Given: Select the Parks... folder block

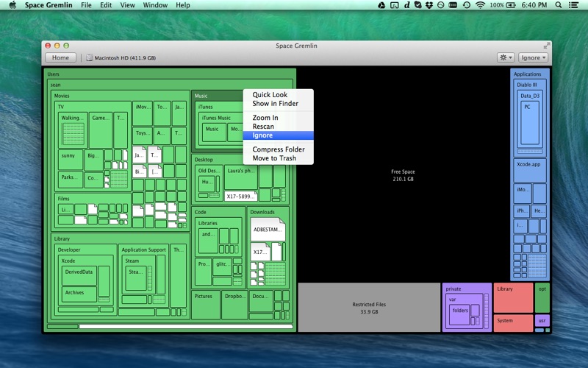Looking at the screenshot, I should click(x=71, y=180).
